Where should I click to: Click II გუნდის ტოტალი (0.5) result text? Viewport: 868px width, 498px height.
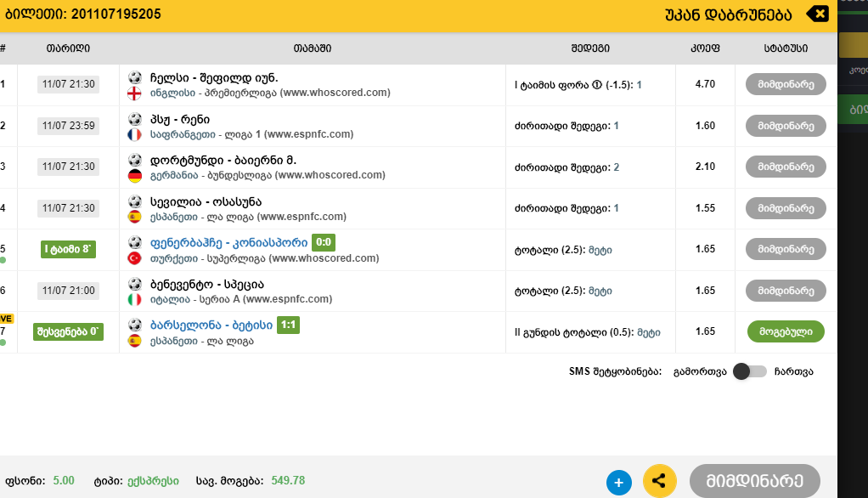click(x=588, y=332)
